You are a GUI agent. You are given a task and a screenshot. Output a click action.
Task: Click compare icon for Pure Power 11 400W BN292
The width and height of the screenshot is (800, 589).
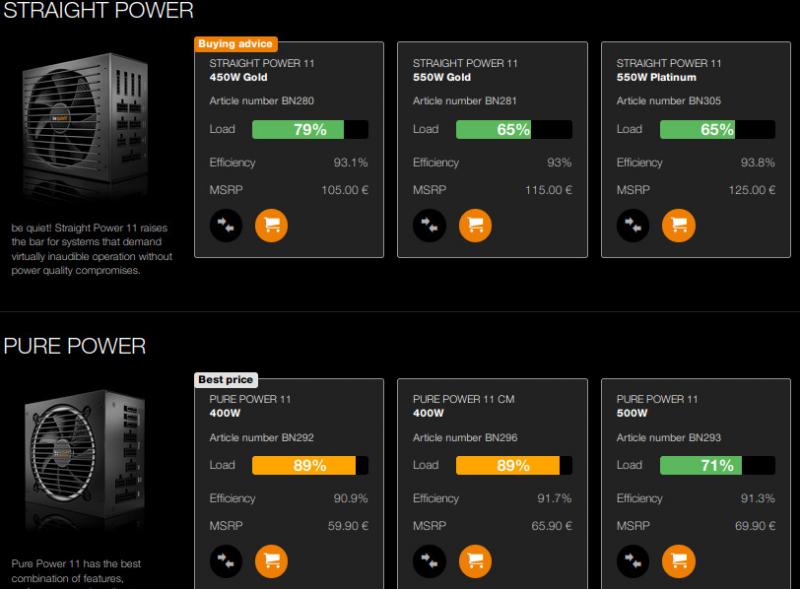pos(226,561)
